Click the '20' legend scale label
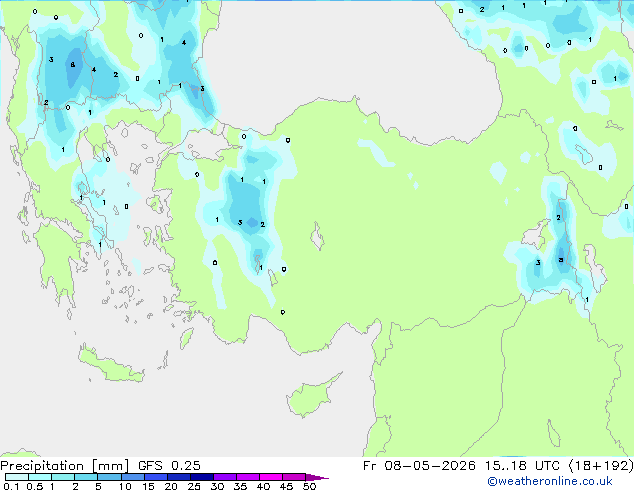 point(171,486)
